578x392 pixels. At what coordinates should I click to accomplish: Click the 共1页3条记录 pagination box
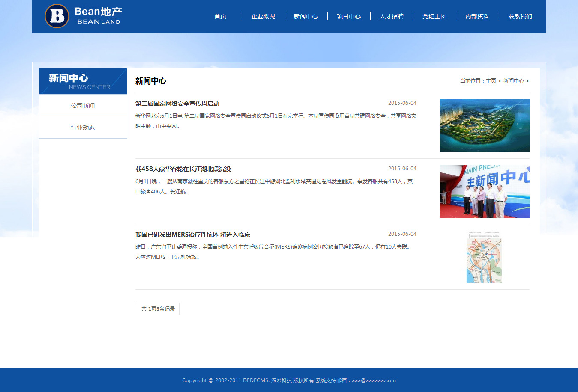[x=158, y=309]
